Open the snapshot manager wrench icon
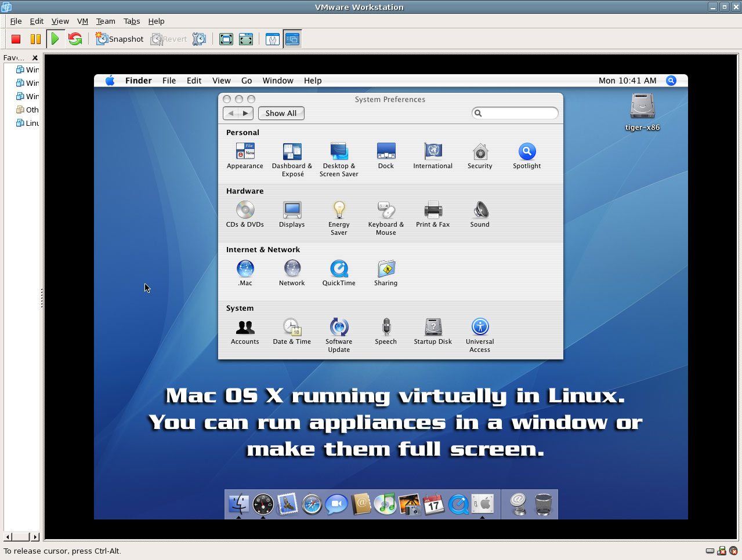 coord(199,39)
